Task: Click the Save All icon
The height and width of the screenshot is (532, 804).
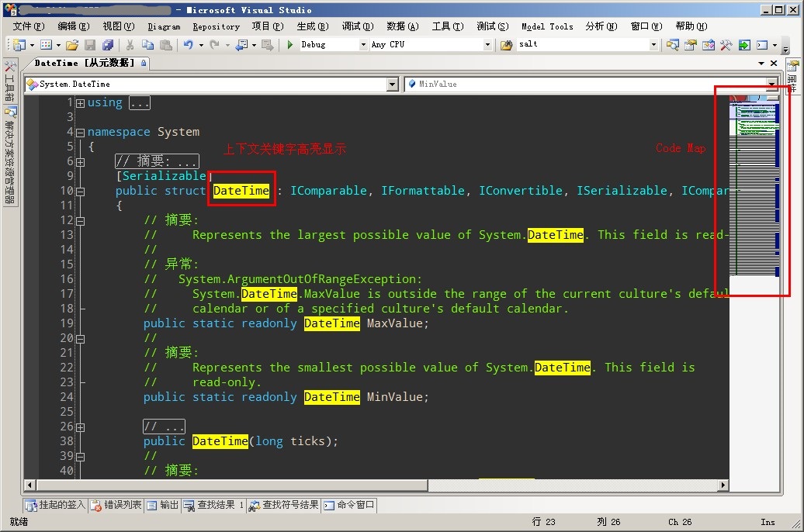Action: coord(108,45)
